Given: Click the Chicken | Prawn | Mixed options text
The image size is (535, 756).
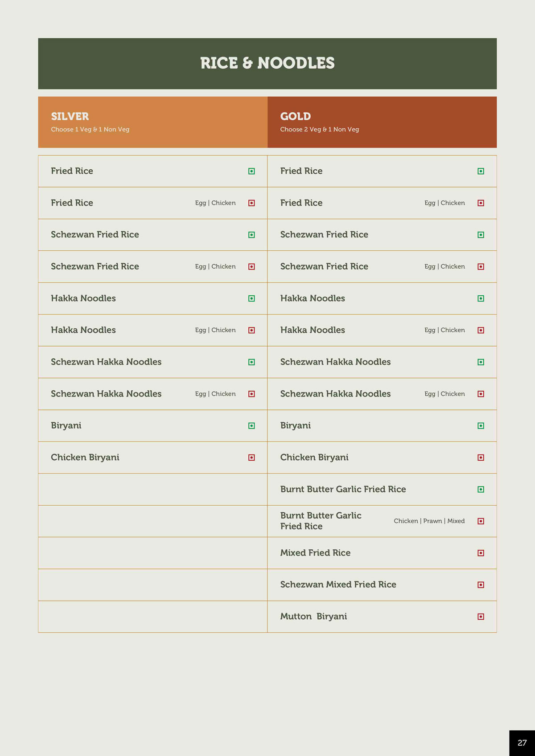Looking at the screenshot, I should coord(429,521).
